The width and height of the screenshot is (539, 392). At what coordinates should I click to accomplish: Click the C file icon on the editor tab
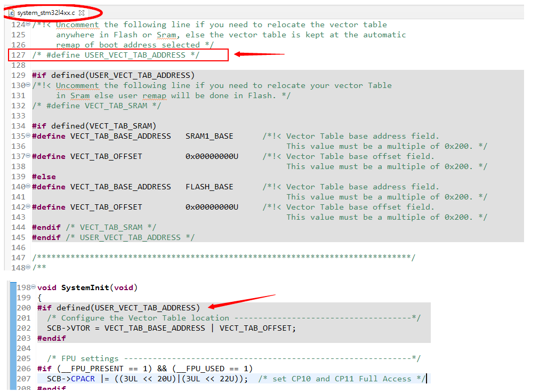pos(12,13)
